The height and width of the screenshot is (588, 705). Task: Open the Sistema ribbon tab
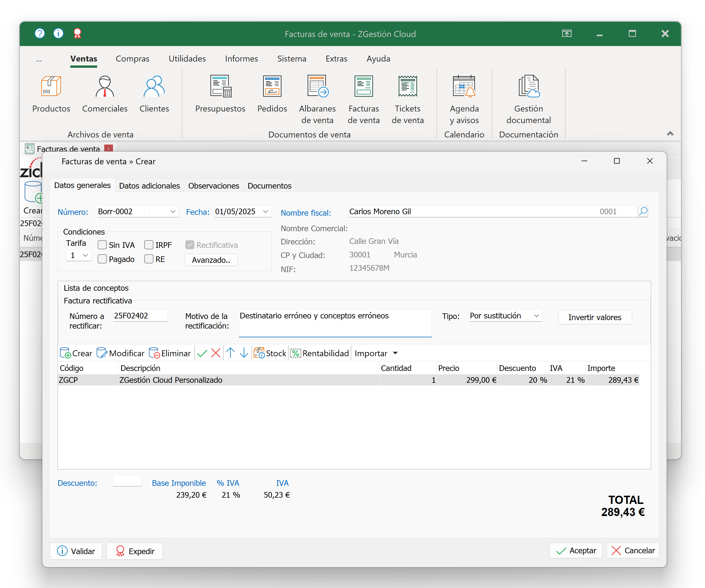pos(292,59)
